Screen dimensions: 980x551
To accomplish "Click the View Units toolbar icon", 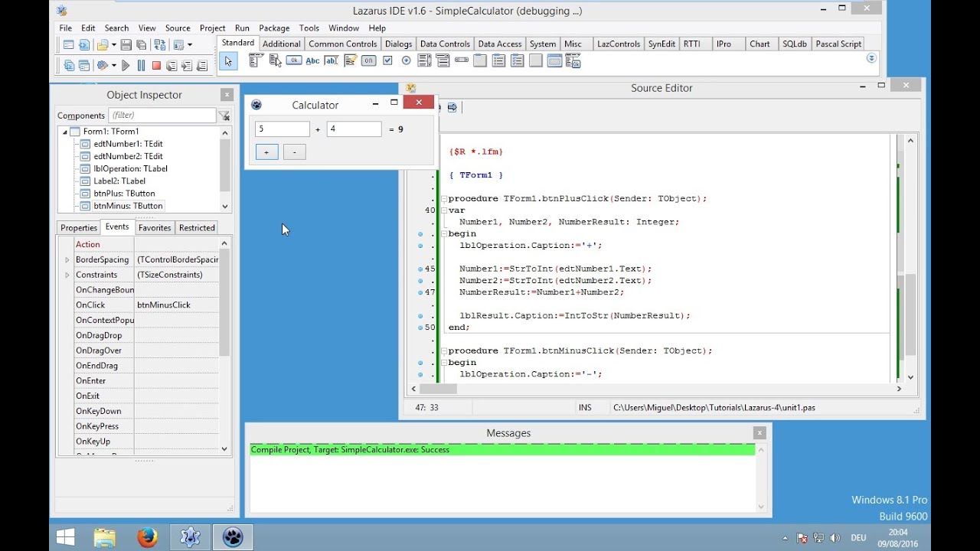I will 69,66.
